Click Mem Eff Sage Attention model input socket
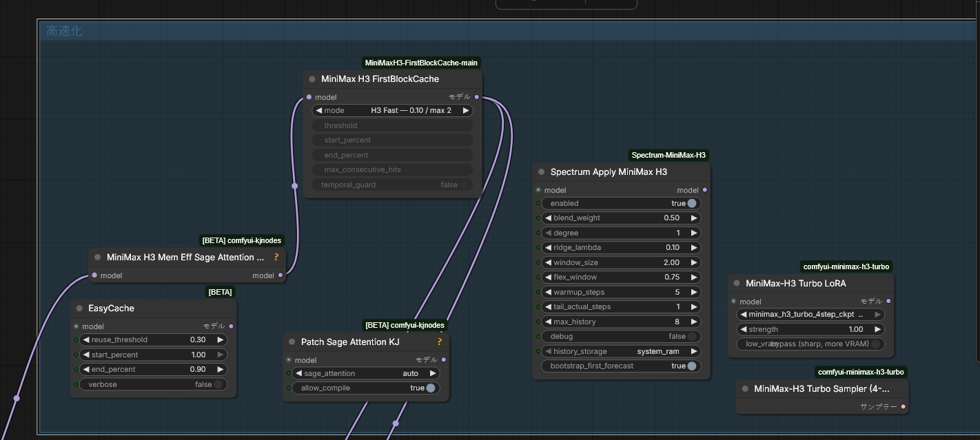Viewport: 980px width, 440px height. tap(94, 275)
